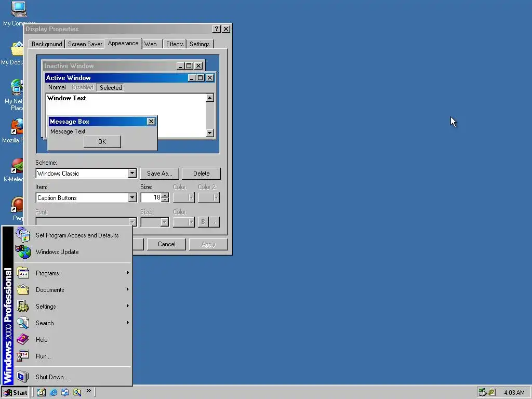Click OK in the preview Message Box
The image size is (532, 399).
point(102,142)
